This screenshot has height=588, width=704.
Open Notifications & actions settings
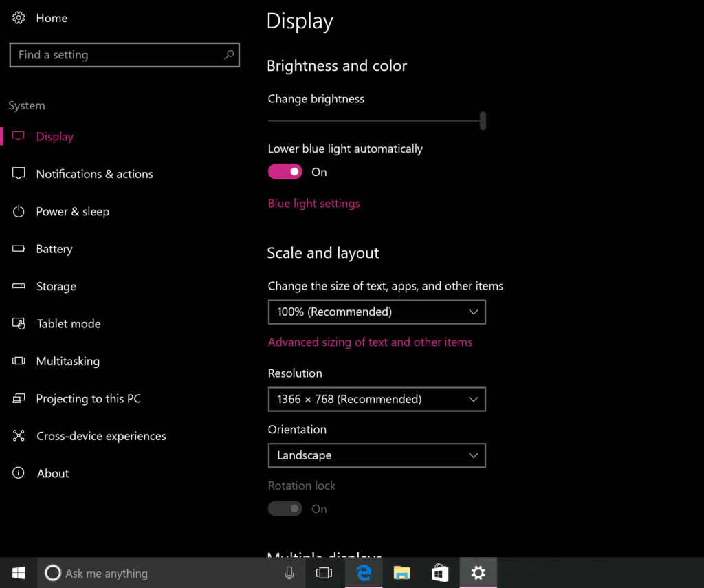pos(95,174)
